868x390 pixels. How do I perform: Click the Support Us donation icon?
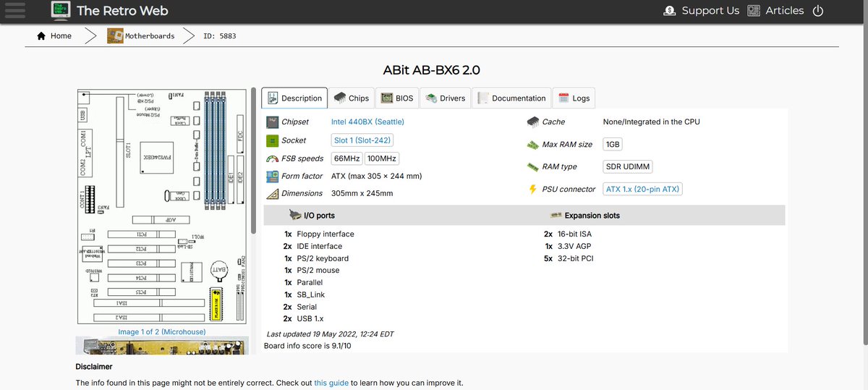coord(669,10)
